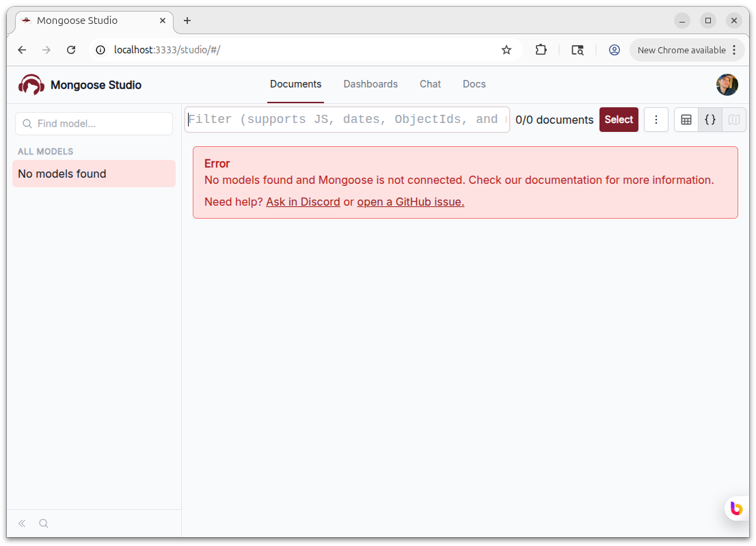Go forward in browser history
756x546 pixels.
(46, 50)
